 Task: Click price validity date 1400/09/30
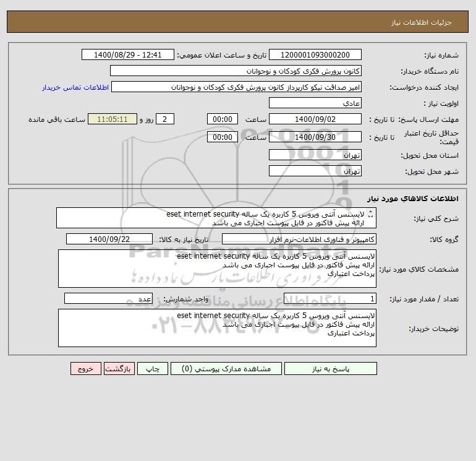(315, 137)
